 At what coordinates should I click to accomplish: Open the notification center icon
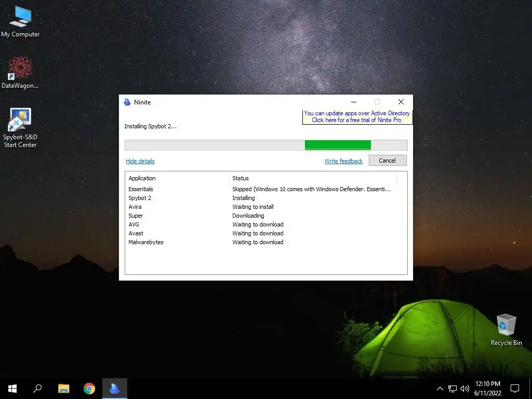pos(515,389)
